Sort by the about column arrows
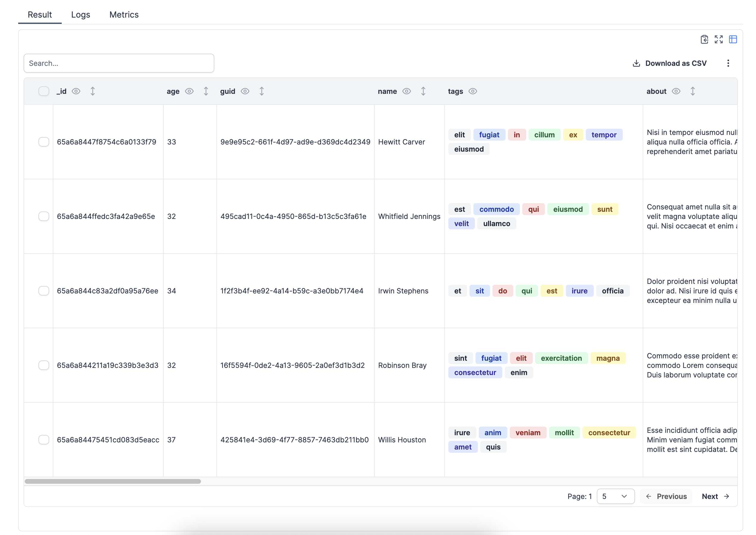 [x=693, y=91]
